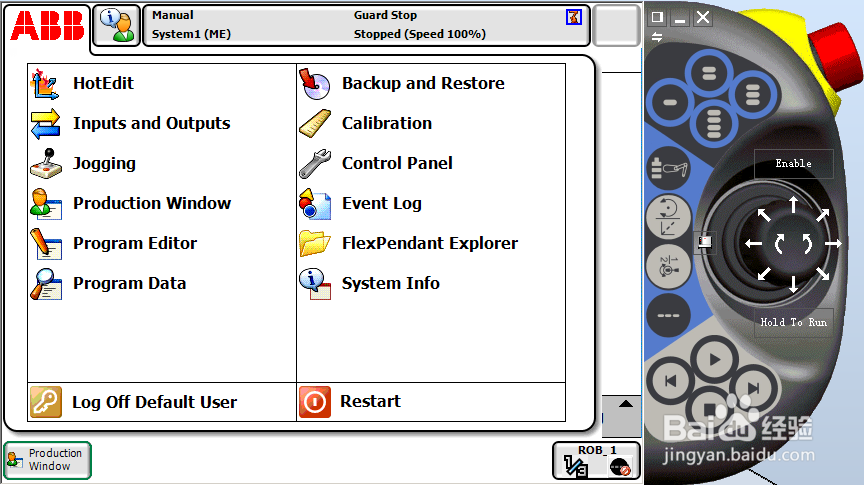Viewport: 864px width, 485px height.
Task: Open Calibration
Action: 387,123
